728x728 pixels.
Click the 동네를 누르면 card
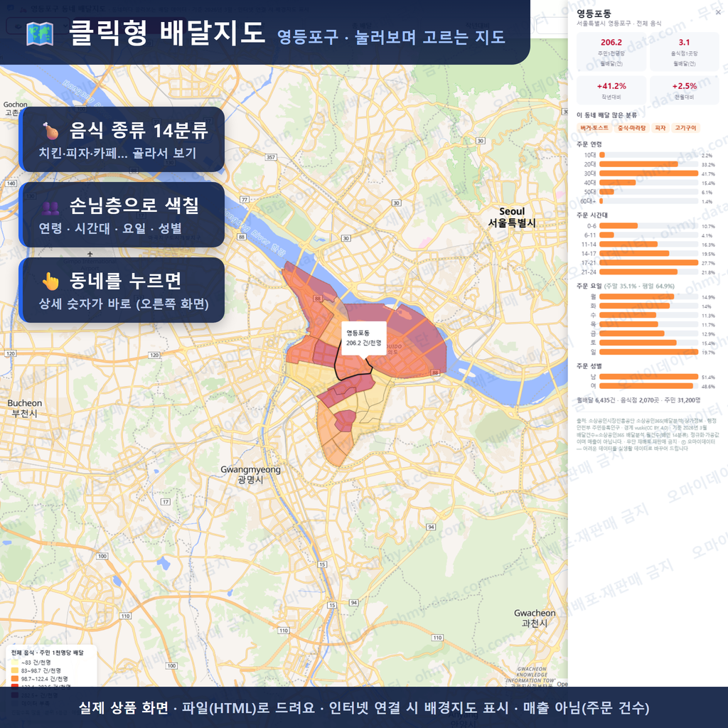point(122,290)
